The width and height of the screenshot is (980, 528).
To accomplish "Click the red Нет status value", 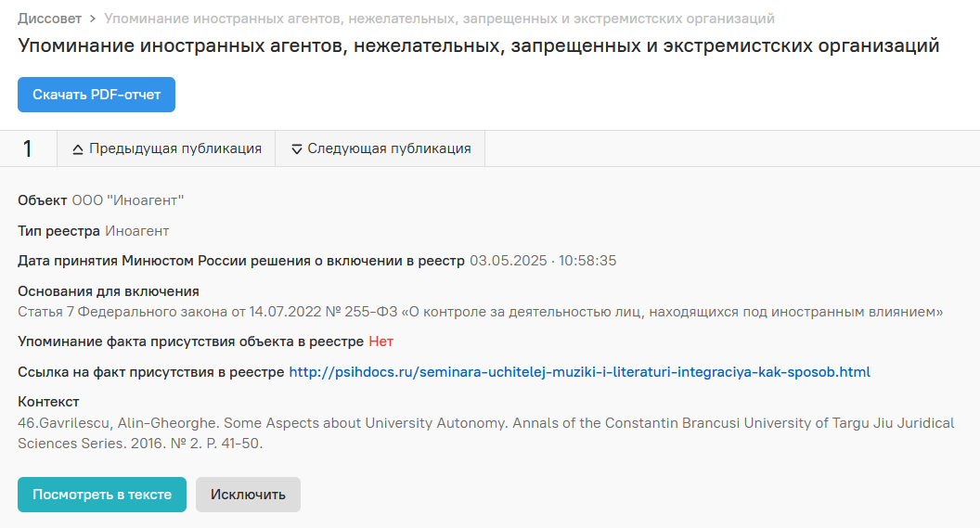I will click(x=380, y=341).
